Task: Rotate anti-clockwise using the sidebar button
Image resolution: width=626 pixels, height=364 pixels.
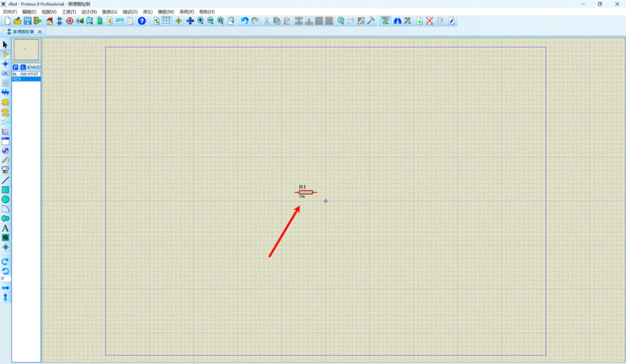Action: pyautogui.click(x=5, y=271)
